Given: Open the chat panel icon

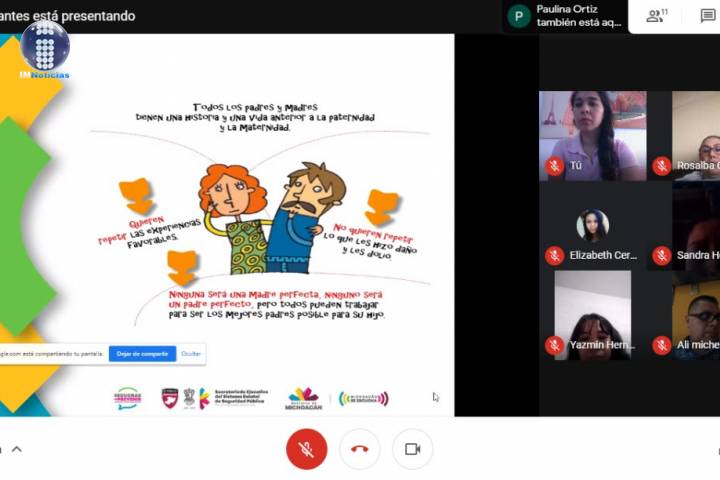Looking at the screenshot, I should (708, 16).
